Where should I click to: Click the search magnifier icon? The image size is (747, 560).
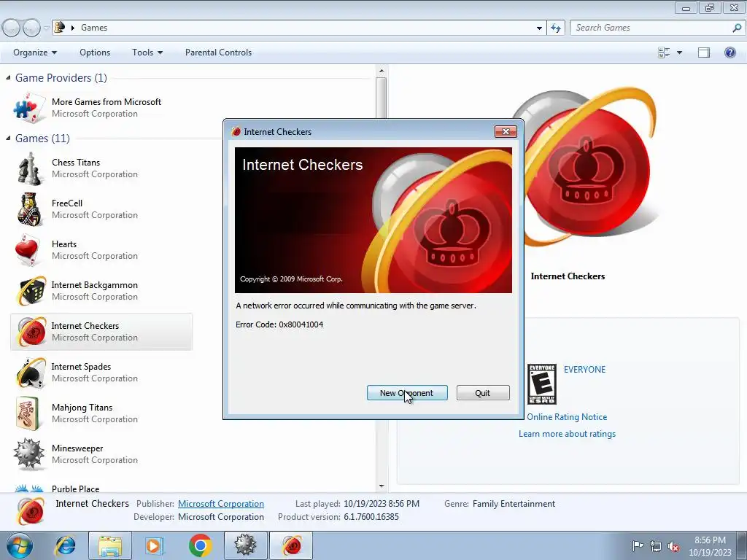click(737, 28)
